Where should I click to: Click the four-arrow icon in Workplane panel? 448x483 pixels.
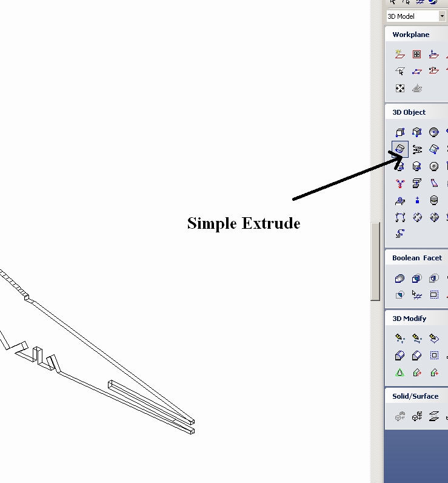(400, 89)
